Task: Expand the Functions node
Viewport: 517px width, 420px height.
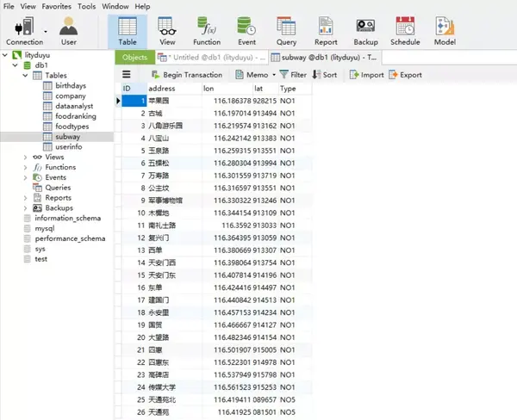Action: coord(25,167)
